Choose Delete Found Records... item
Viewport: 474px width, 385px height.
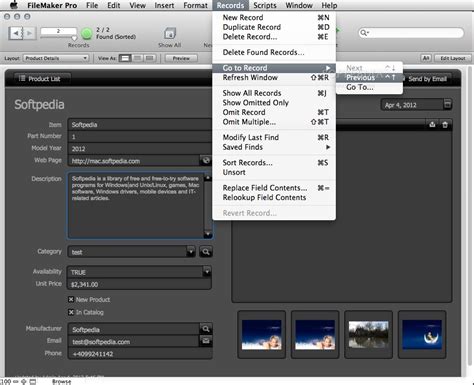[x=274, y=52]
